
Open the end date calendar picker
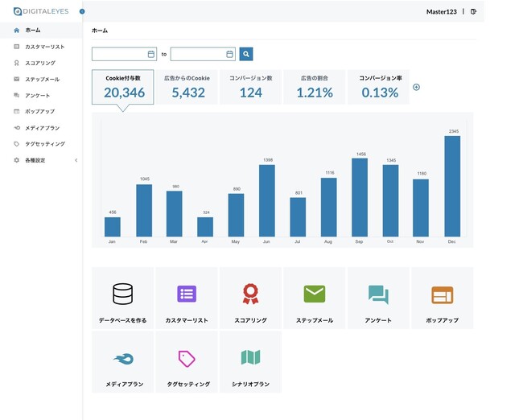(230, 54)
